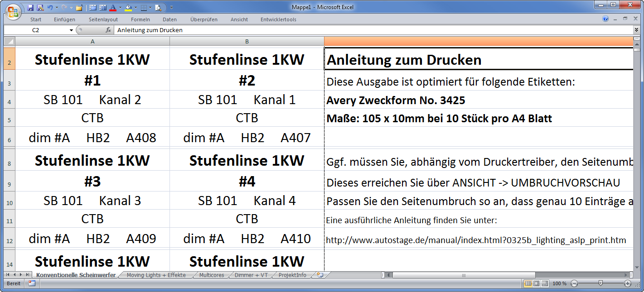Viewport: 644px width, 292px height.
Task: Switch to Page Layout view in status bar
Action: point(536,283)
